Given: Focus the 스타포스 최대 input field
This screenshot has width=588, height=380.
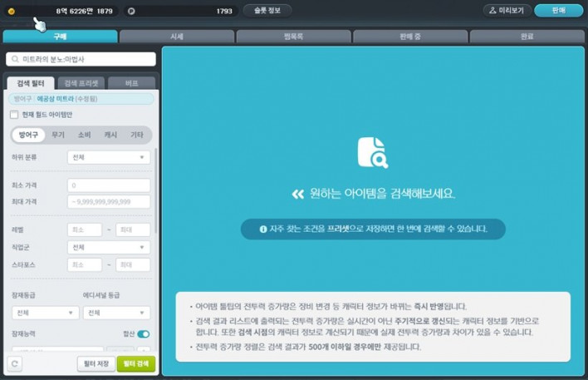Looking at the screenshot, I should [133, 264].
